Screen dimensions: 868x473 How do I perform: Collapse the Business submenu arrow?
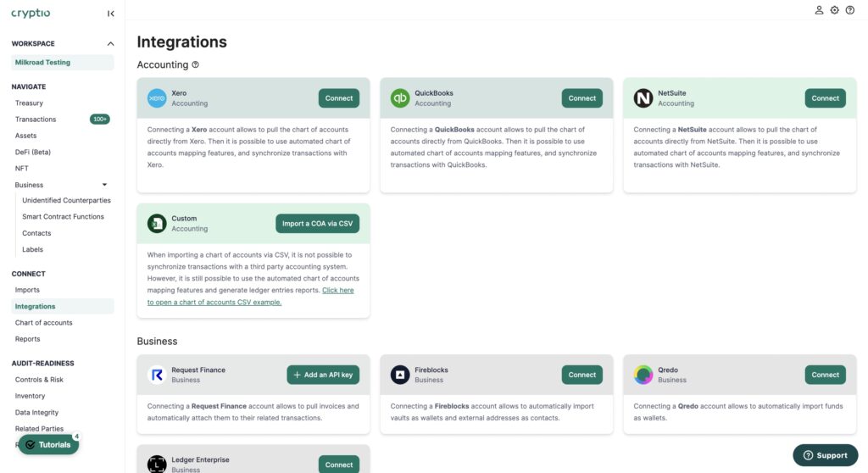pos(104,185)
